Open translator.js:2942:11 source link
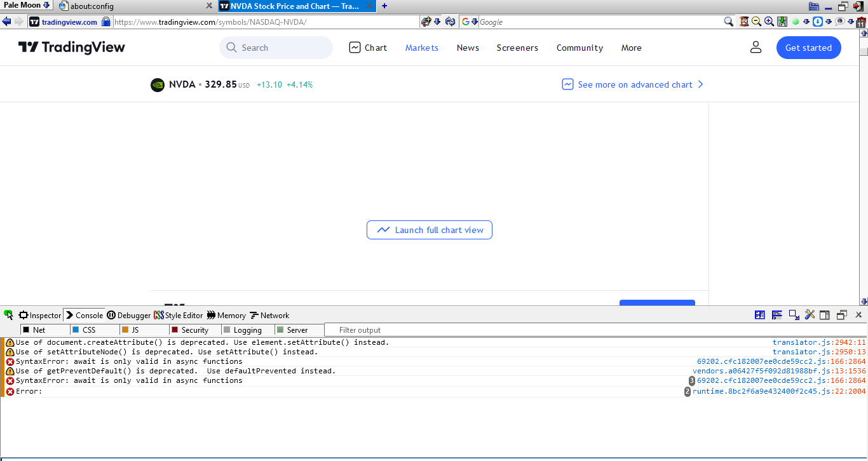 point(819,342)
